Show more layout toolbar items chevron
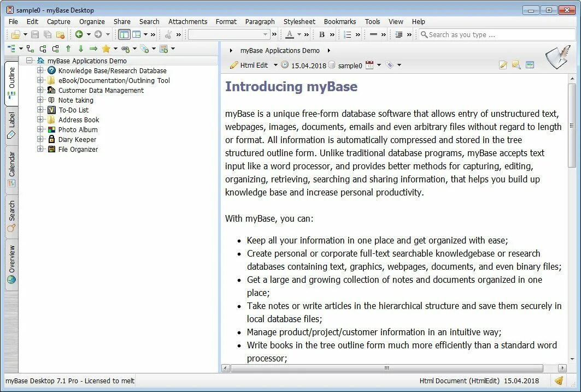The height and width of the screenshot is (392, 581). (x=152, y=34)
